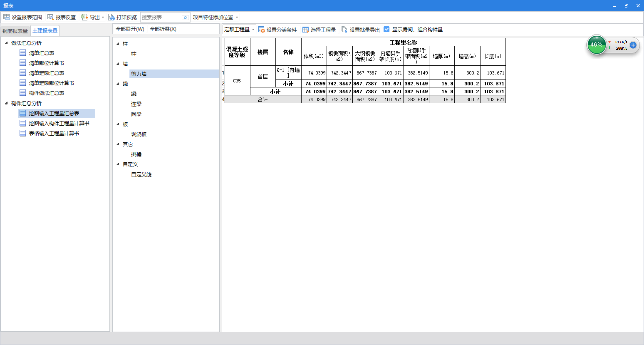Image resolution: width=644 pixels, height=345 pixels.
Task: Click the 打印预览 print preview icon
Action: click(111, 17)
